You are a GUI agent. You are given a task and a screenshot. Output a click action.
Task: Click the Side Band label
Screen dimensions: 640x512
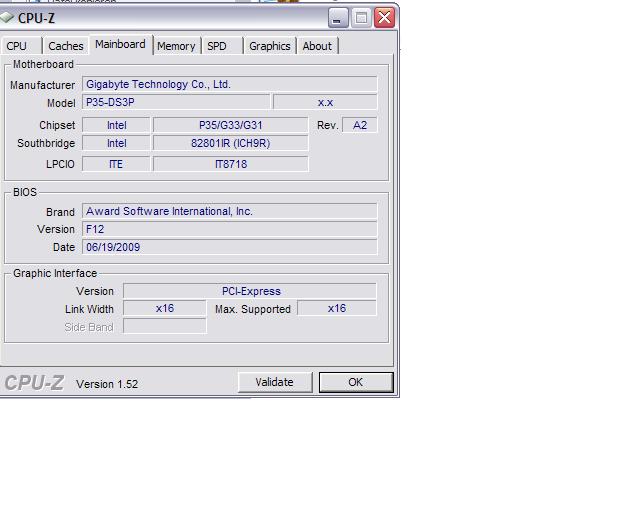coord(89,327)
